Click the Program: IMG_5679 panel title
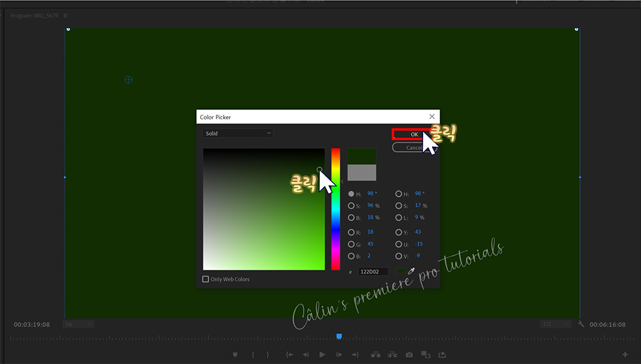This screenshot has height=364, width=641. 35,15
